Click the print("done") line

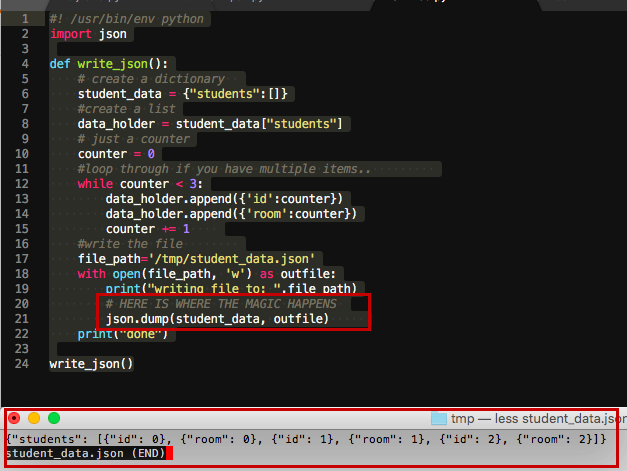tap(123, 334)
